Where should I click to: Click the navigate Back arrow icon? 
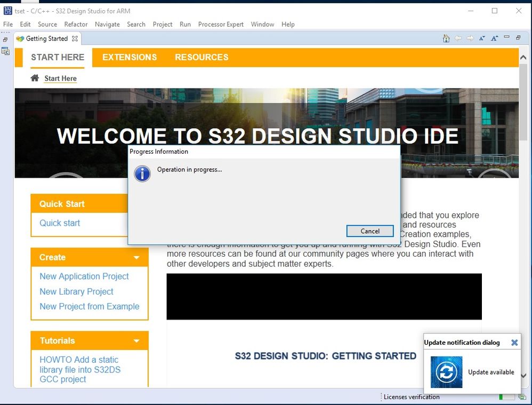(458, 38)
